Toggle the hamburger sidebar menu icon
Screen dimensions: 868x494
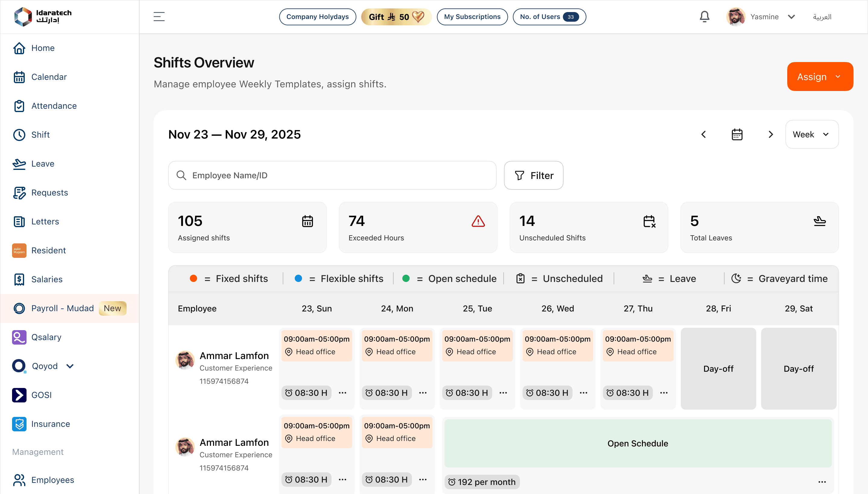(159, 17)
